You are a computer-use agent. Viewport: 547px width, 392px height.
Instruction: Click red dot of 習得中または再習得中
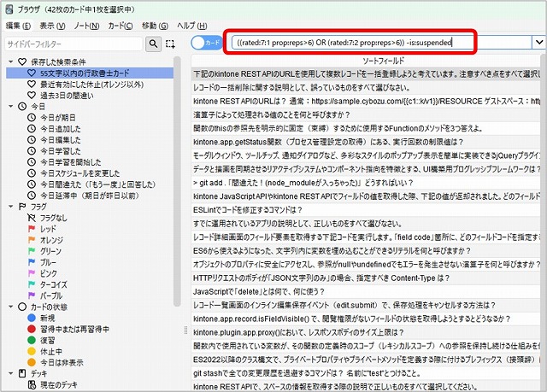click(x=32, y=329)
